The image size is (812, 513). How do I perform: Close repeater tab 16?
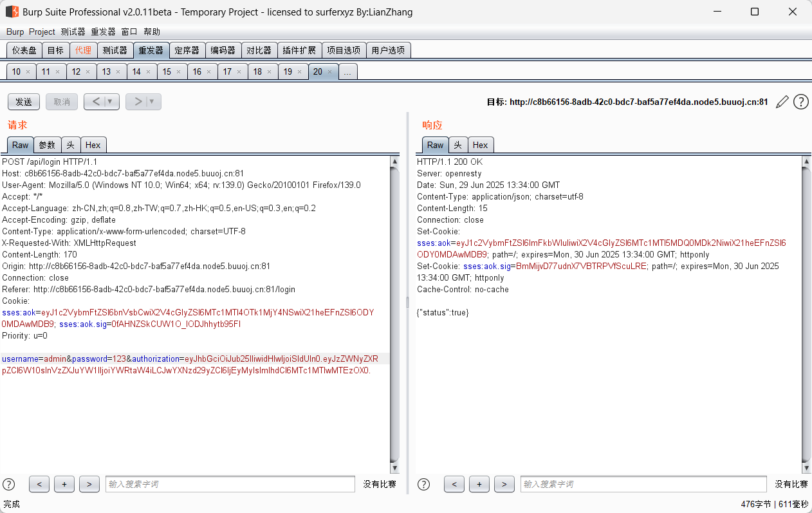click(209, 72)
